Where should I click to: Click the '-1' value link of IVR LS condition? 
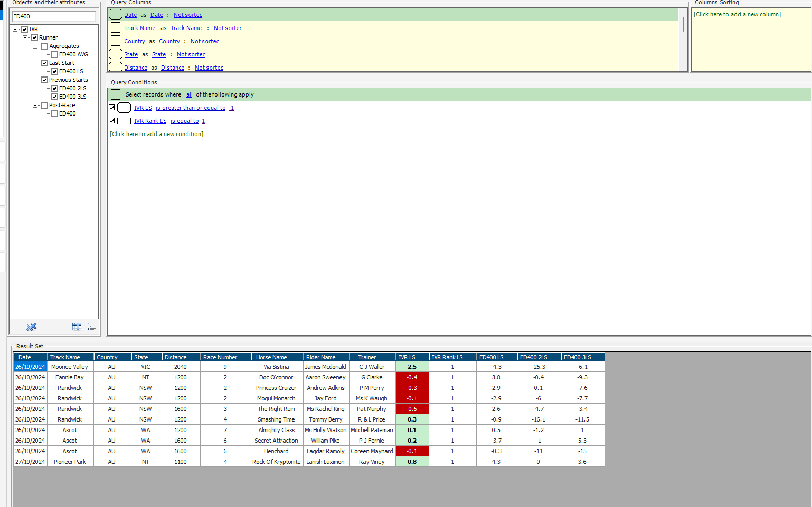231,108
